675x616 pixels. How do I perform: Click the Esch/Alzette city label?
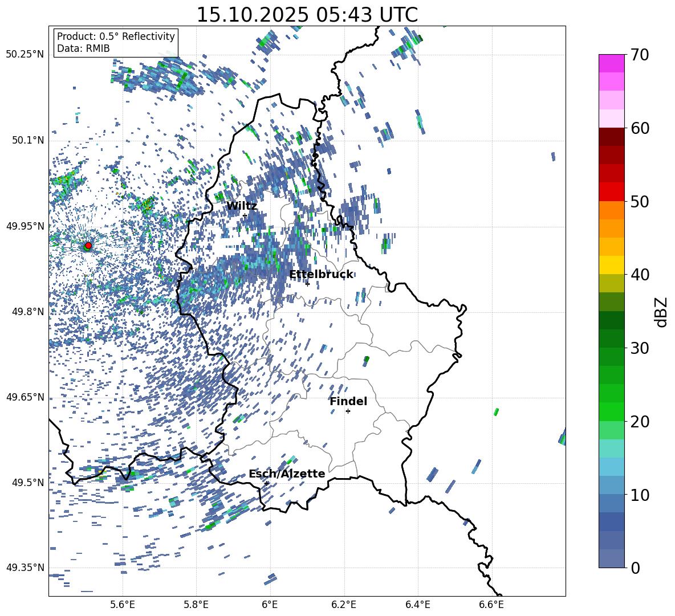(287, 474)
